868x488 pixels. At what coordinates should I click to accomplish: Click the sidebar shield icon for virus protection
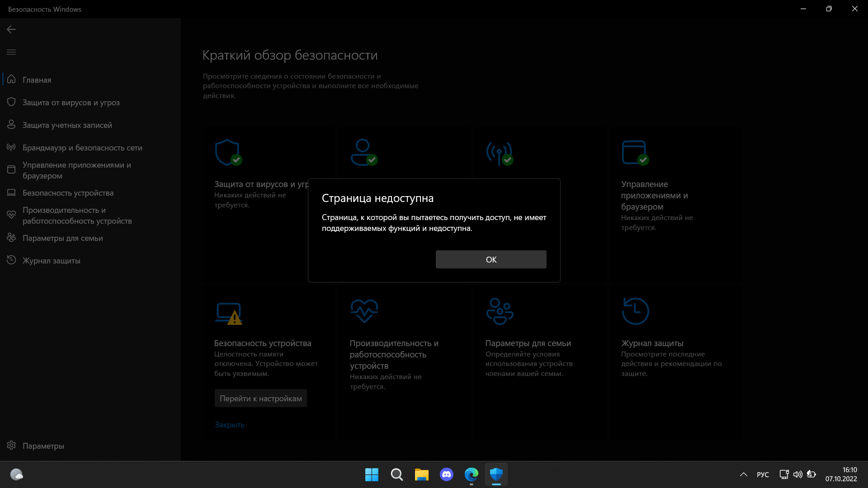pyautogui.click(x=11, y=102)
